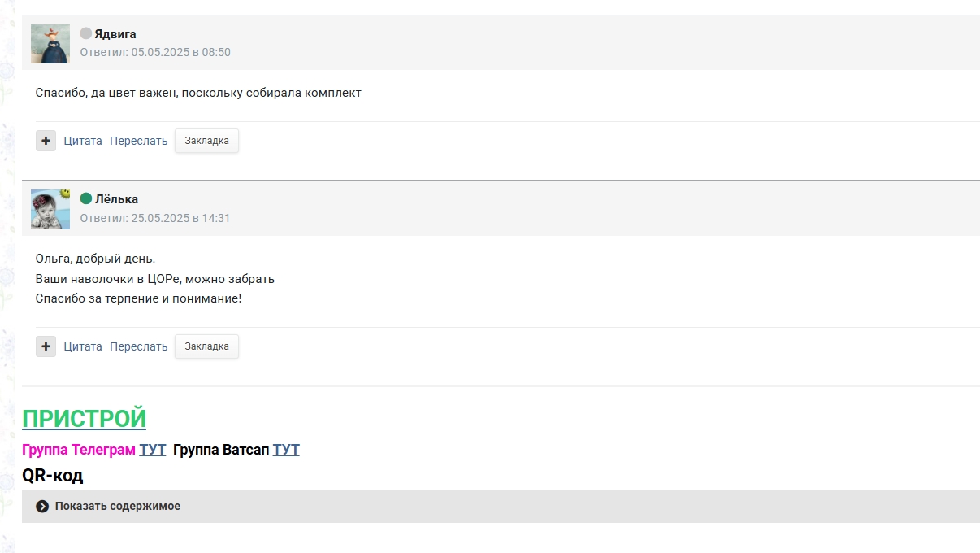Click the plus icon under Лёлька's reply
The height and width of the screenshot is (553, 980).
(x=46, y=346)
